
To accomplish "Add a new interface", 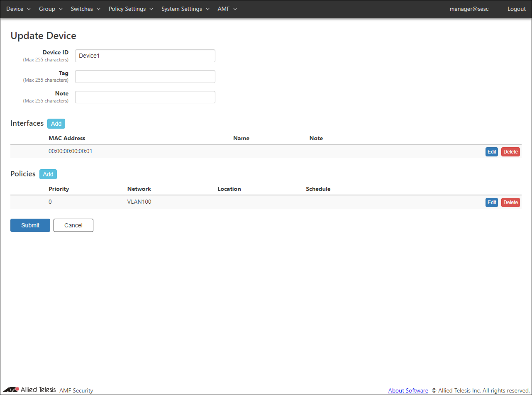I will pos(56,124).
